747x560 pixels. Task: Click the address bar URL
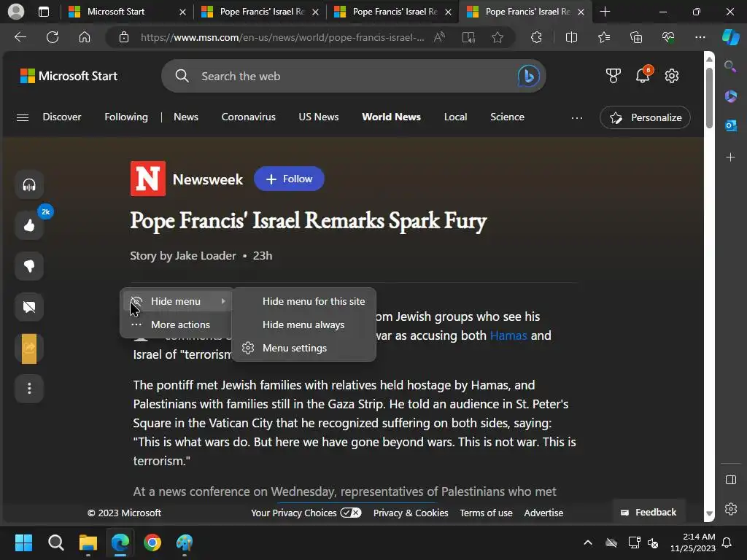(282, 37)
